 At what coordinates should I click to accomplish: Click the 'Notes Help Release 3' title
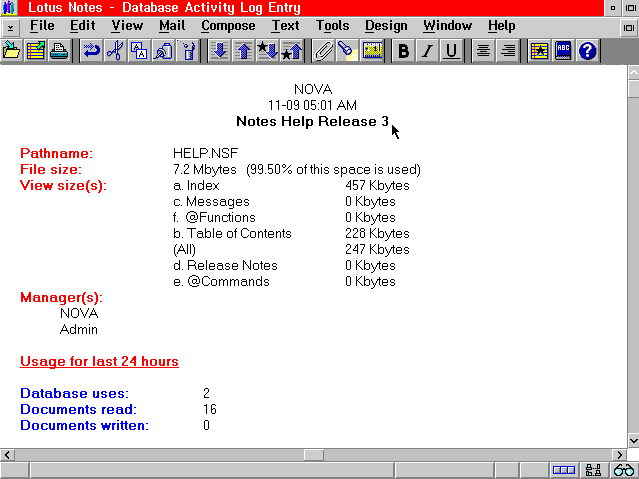(x=313, y=121)
